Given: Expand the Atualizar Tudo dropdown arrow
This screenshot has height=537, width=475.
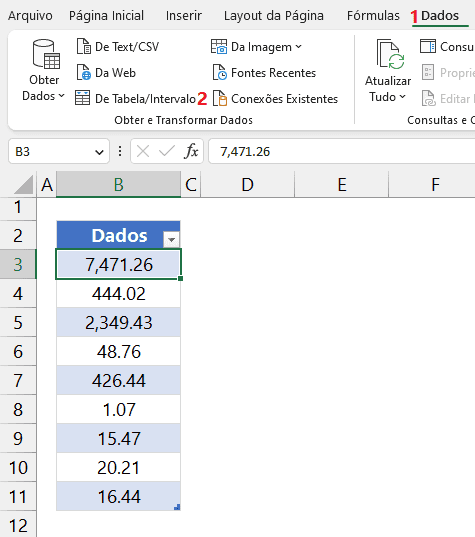Looking at the screenshot, I should click(403, 97).
